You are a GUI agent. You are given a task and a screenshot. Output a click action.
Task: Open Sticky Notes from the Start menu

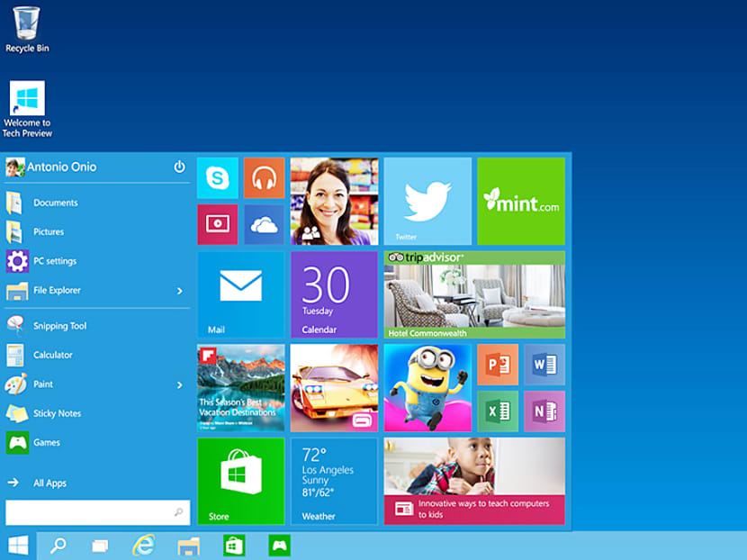(x=98, y=413)
